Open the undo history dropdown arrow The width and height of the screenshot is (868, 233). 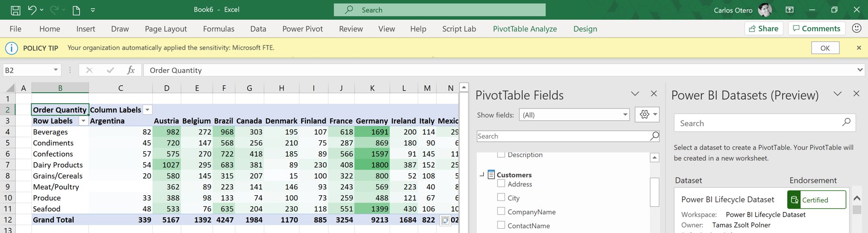tap(42, 10)
